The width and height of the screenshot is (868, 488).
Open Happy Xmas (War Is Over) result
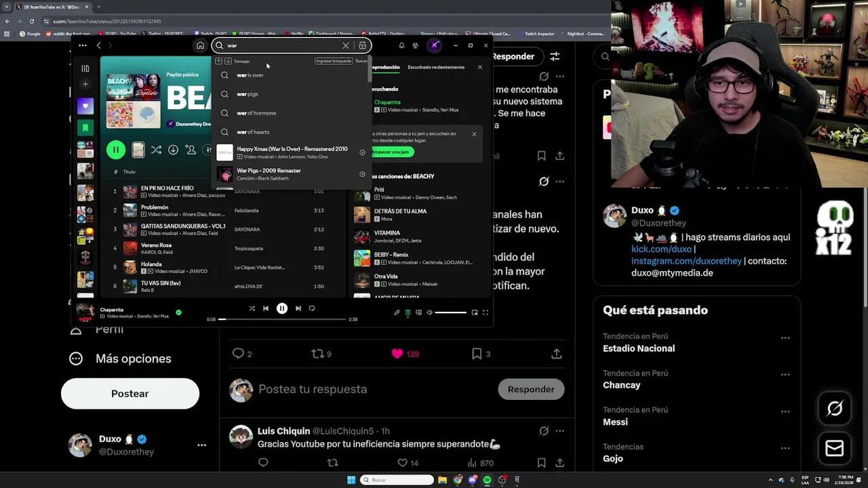pyautogui.click(x=292, y=152)
